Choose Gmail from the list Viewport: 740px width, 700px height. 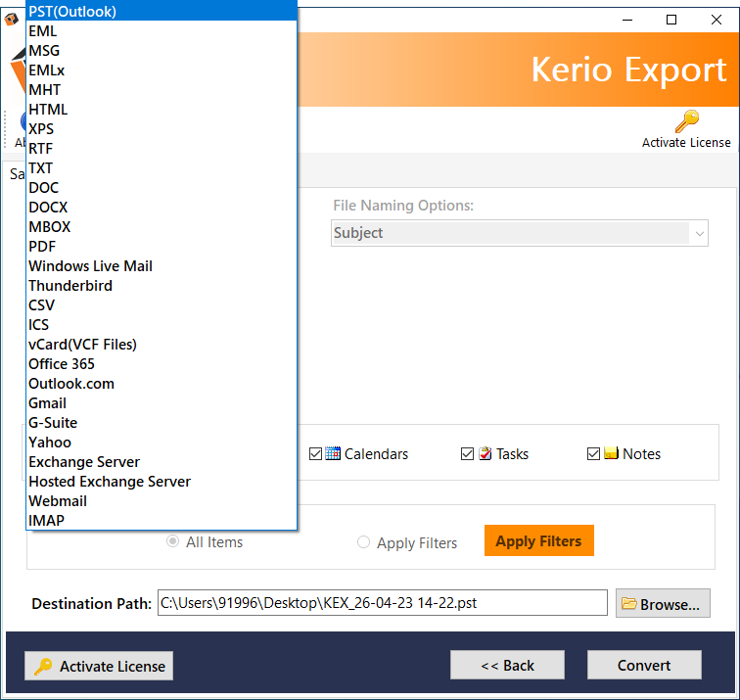coord(162,403)
